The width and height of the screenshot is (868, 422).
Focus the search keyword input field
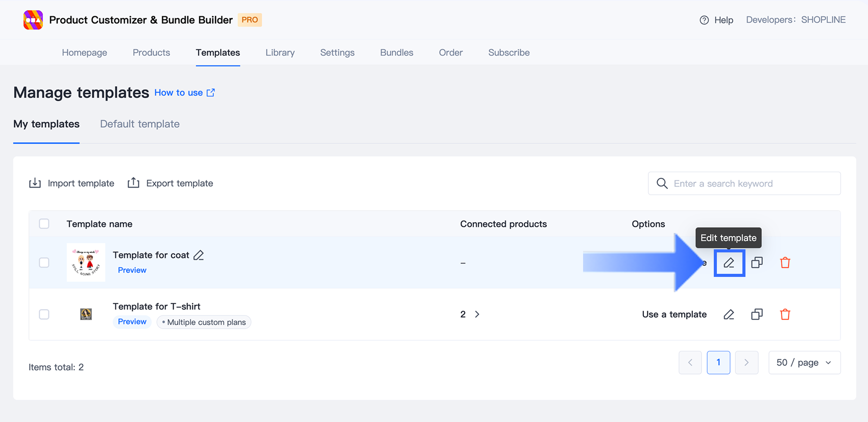pos(744,183)
